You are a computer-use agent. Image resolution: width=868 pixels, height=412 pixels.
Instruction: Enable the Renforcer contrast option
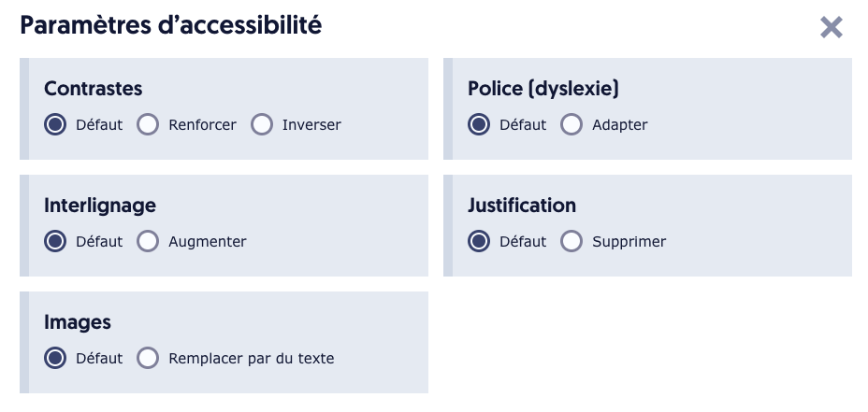tap(148, 124)
